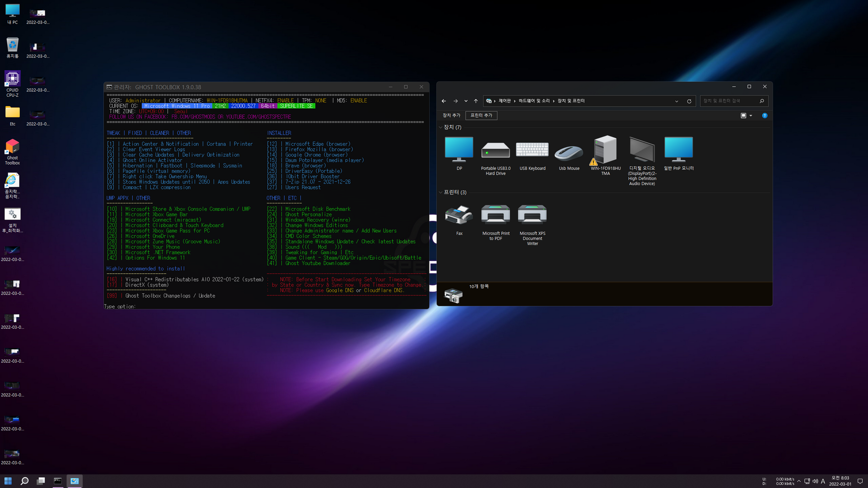Select the Portable USB3.0 Hard Drive device
Screen dimensions: 868x488
coord(496,156)
